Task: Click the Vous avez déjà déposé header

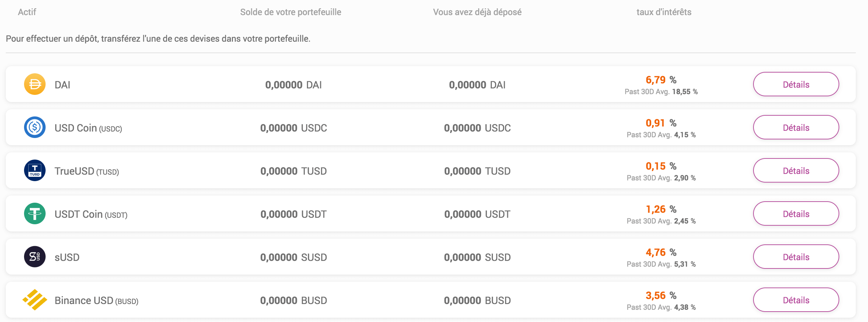Action: (x=477, y=12)
